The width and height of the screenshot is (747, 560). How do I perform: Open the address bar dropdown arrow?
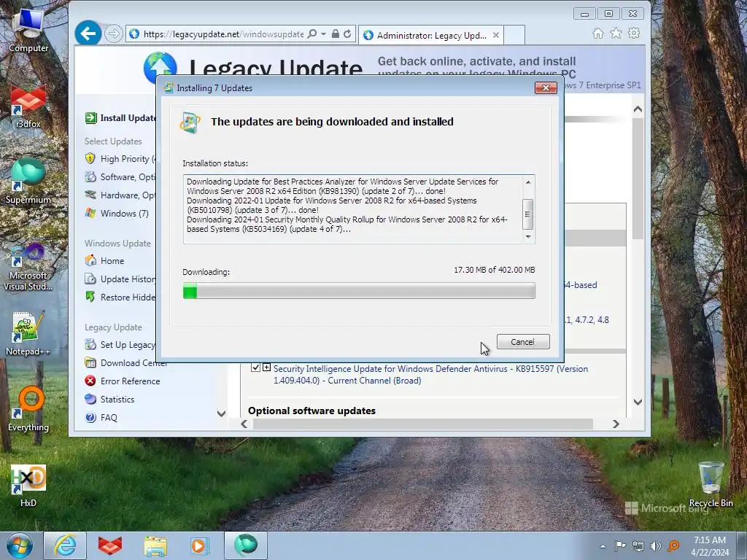[x=323, y=34]
